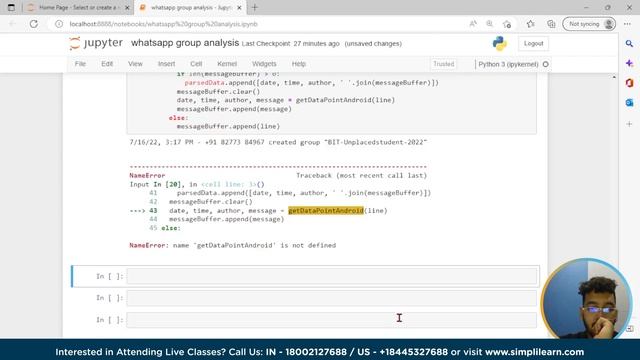Click the kernel idle indicator circle

[x=546, y=64]
